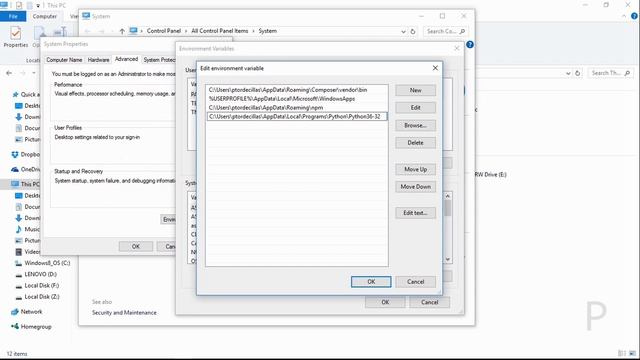Screen dimensions: 640x360
Task: Open Local Disk (F:) drive
Action: (37, 286)
